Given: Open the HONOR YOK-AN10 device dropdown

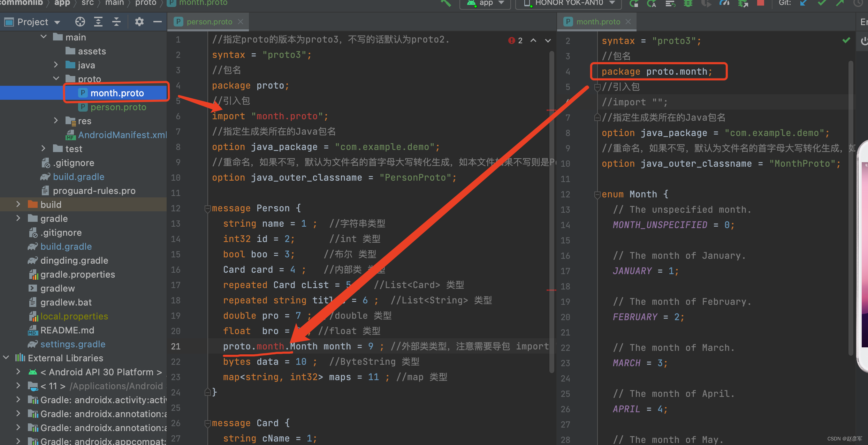Looking at the screenshot, I should click(569, 3).
